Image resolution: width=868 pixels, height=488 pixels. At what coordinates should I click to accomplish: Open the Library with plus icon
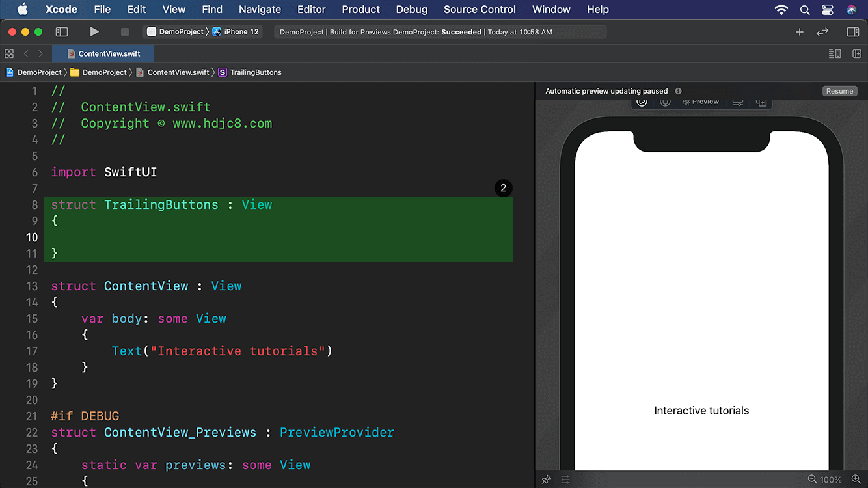click(x=800, y=31)
